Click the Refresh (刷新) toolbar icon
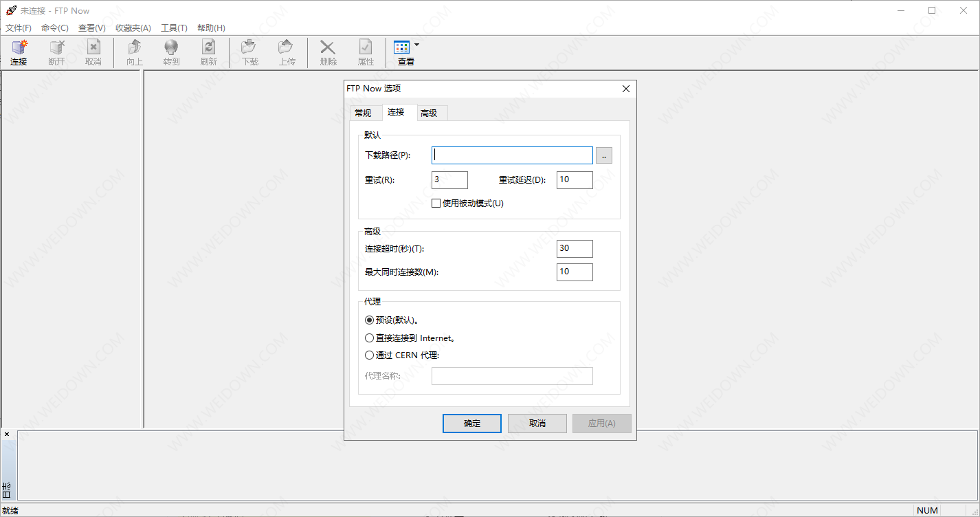The width and height of the screenshot is (980, 517). pos(208,47)
